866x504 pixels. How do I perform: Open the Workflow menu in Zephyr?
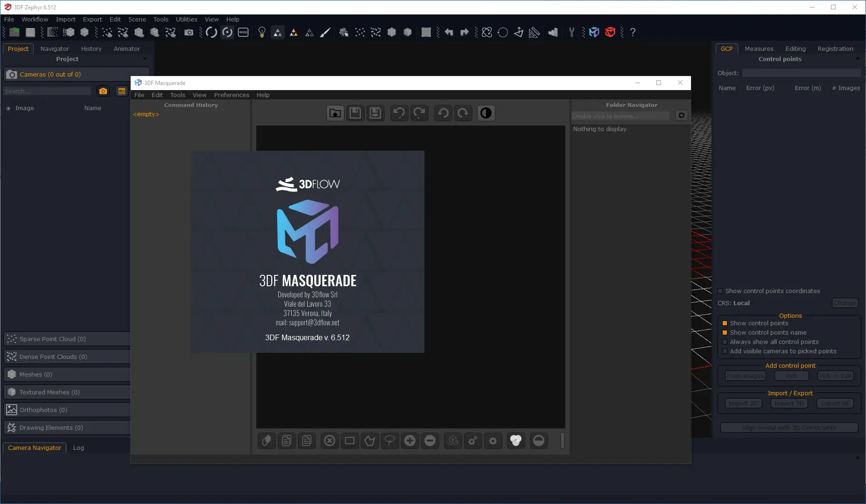[35, 19]
